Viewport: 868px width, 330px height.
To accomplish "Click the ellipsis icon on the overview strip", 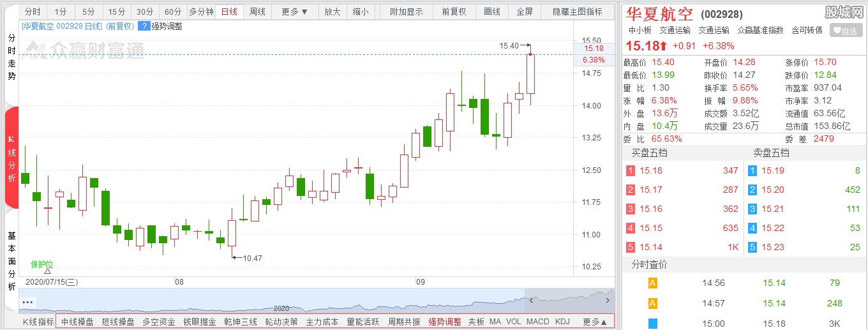I will coord(27,302).
